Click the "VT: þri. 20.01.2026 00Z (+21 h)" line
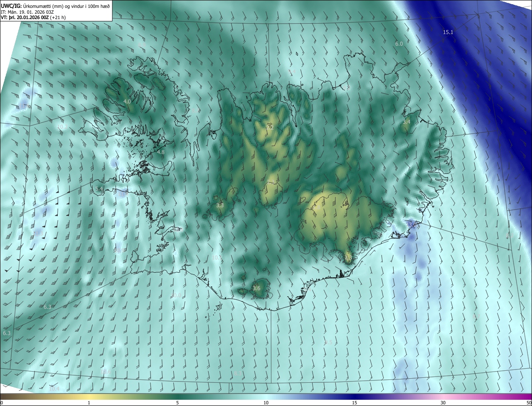Screen dimensions: 532x406 coord(33,17)
